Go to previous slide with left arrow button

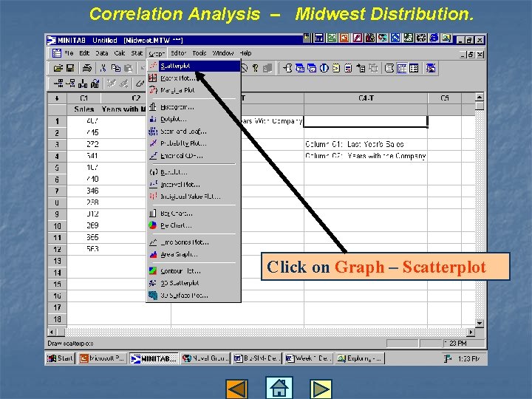pyautogui.click(x=237, y=389)
